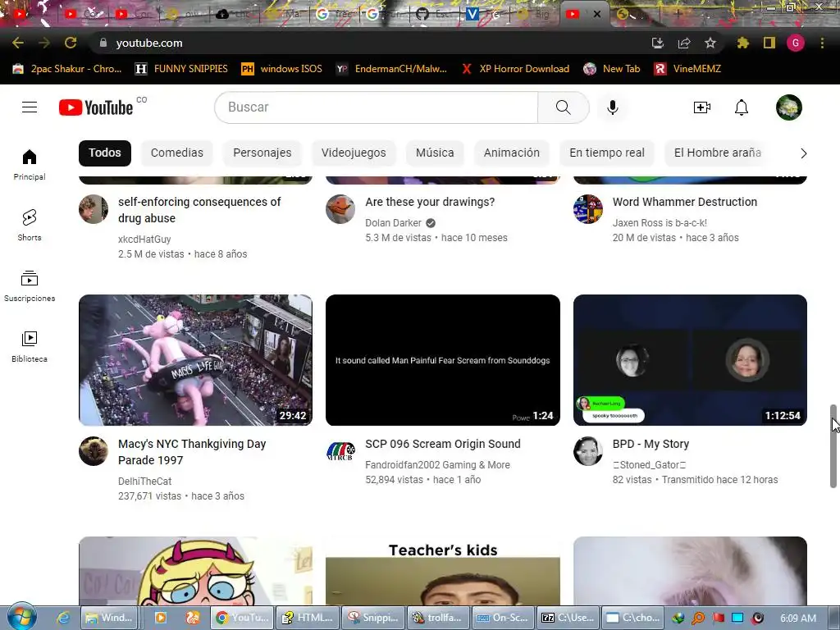This screenshot has height=630, width=840.
Task: Open the windows ISOS bookmark
Action: point(282,69)
